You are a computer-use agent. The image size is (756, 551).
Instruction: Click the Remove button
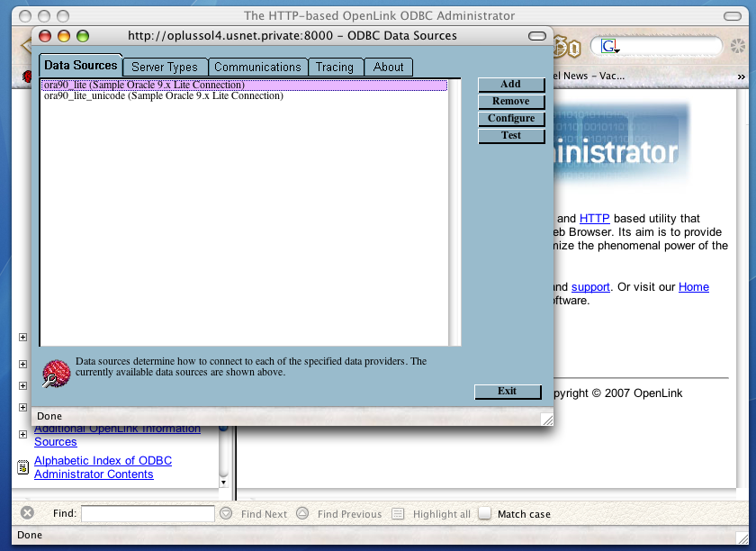click(511, 102)
